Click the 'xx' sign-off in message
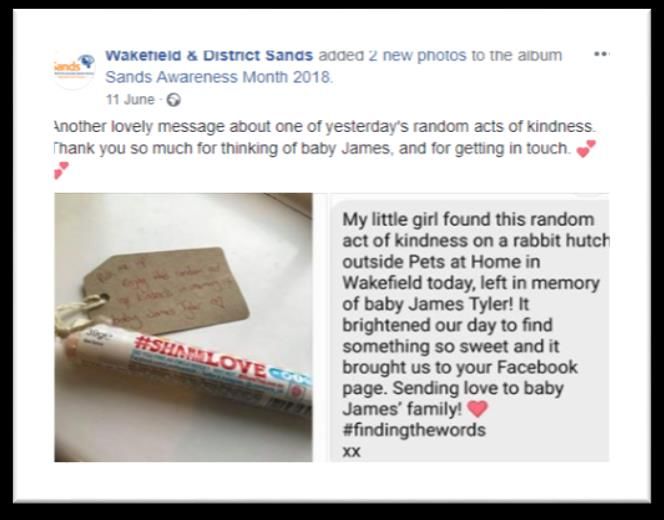 (351, 451)
